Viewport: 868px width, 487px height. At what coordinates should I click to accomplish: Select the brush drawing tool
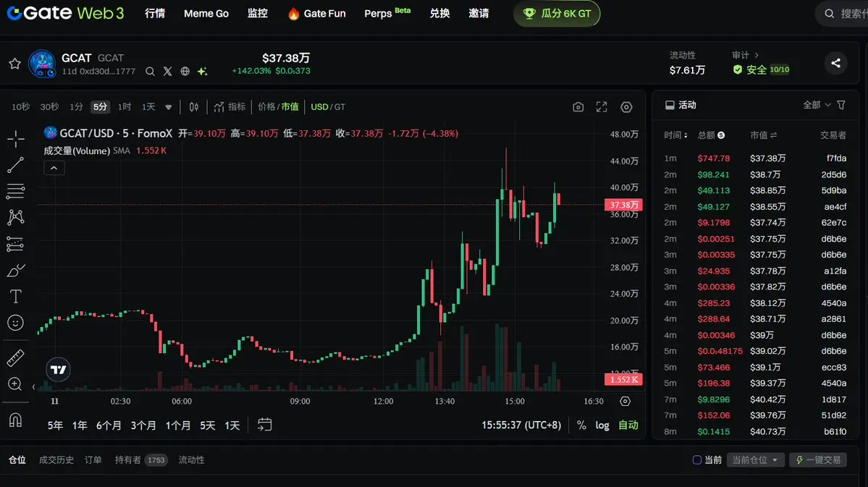point(15,271)
